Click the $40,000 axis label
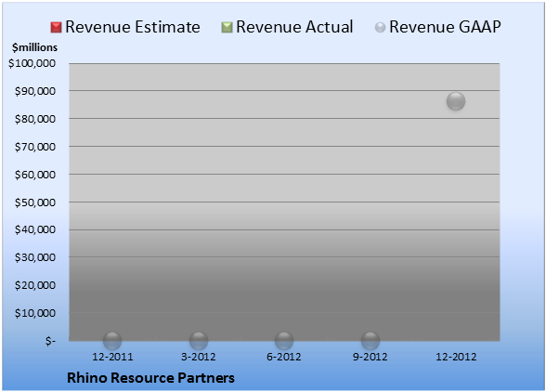 pyautogui.click(x=35, y=229)
